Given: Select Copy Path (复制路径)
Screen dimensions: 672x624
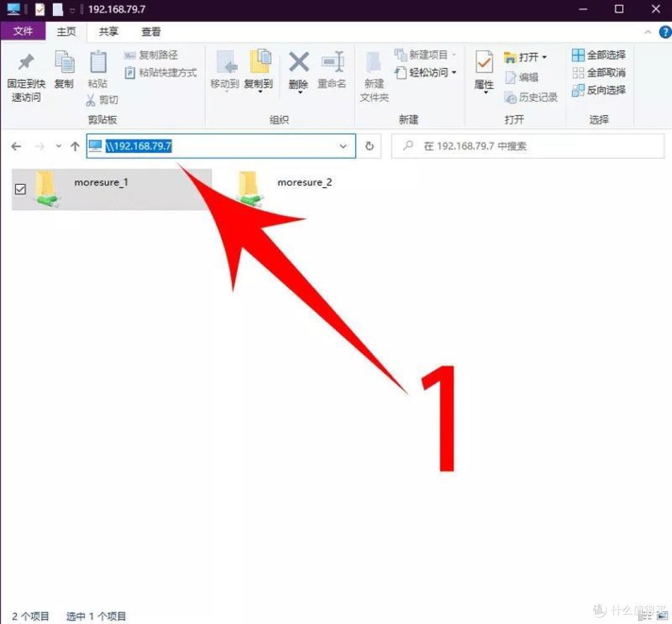Looking at the screenshot, I should (151, 55).
